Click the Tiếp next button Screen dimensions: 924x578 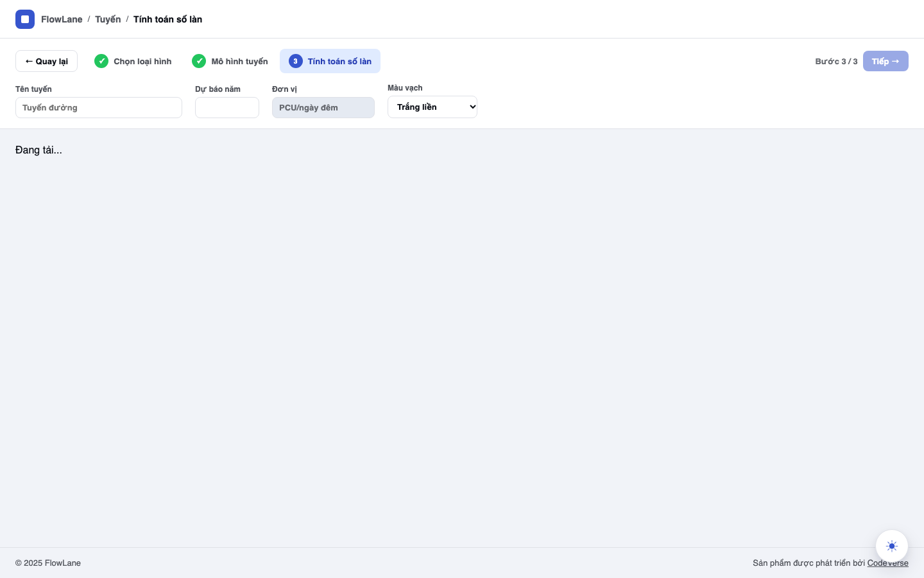click(x=886, y=61)
